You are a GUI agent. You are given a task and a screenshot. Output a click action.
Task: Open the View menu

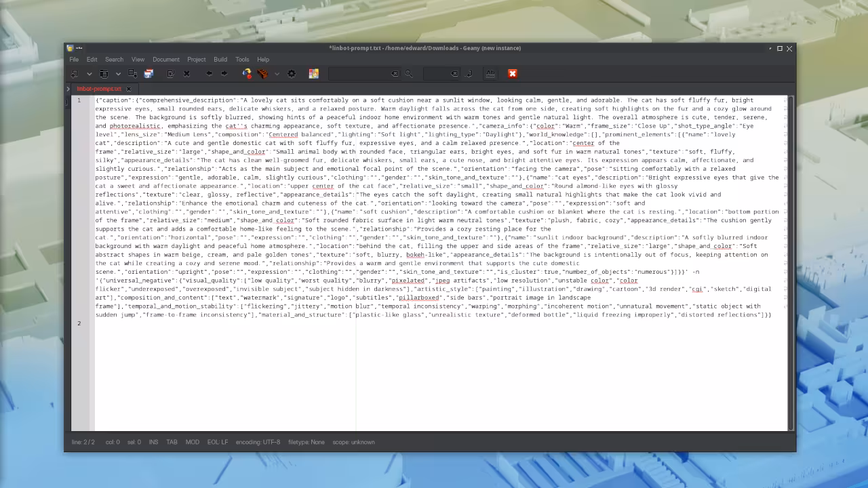point(138,59)
